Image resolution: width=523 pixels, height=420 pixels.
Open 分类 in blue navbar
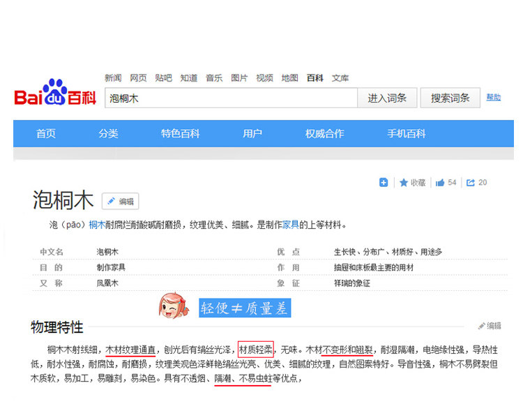[108, 133]
